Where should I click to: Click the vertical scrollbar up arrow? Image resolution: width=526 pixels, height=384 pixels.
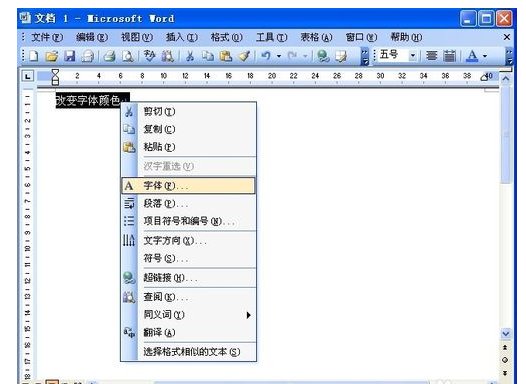pos(506,79)
